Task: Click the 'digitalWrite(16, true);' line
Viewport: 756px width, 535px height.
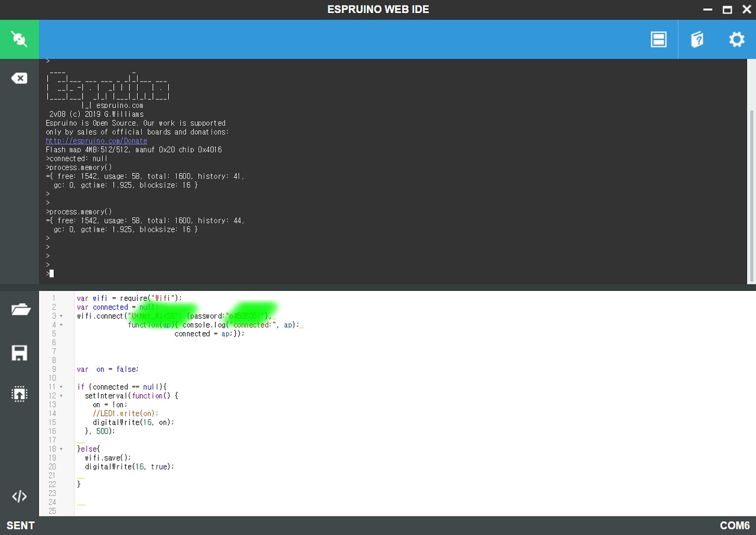Action: click(129, 466)
